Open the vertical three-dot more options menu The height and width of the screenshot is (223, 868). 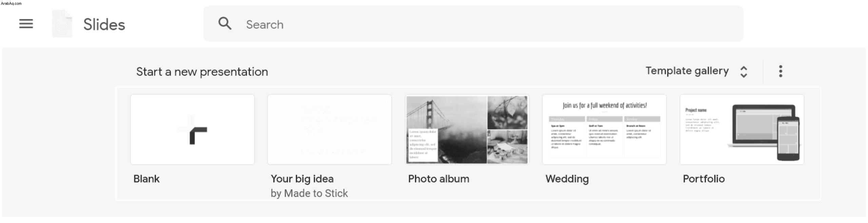click(x=781, y=71)
